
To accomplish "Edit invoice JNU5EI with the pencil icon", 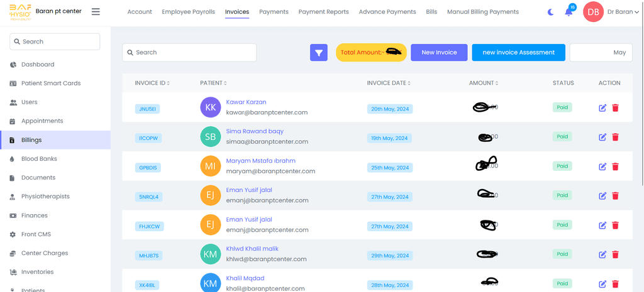I will coord(602,108).
